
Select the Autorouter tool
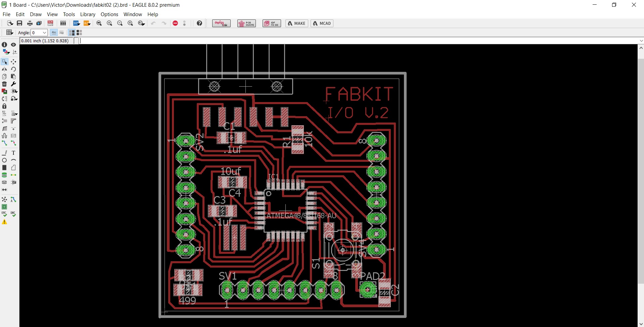[x=13, y=199]
